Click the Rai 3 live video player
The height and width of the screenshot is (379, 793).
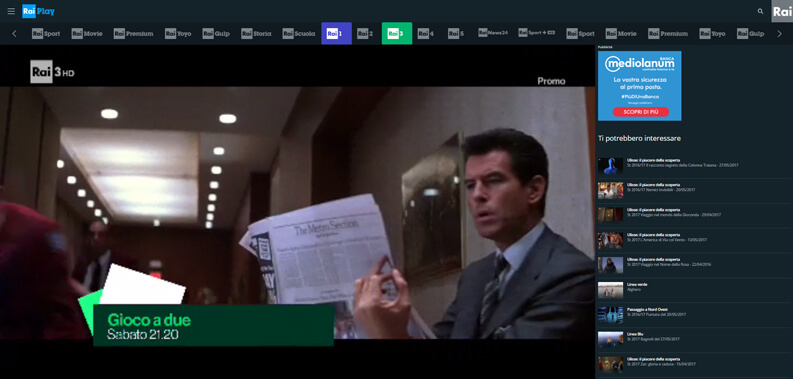[x=297, y=212]
